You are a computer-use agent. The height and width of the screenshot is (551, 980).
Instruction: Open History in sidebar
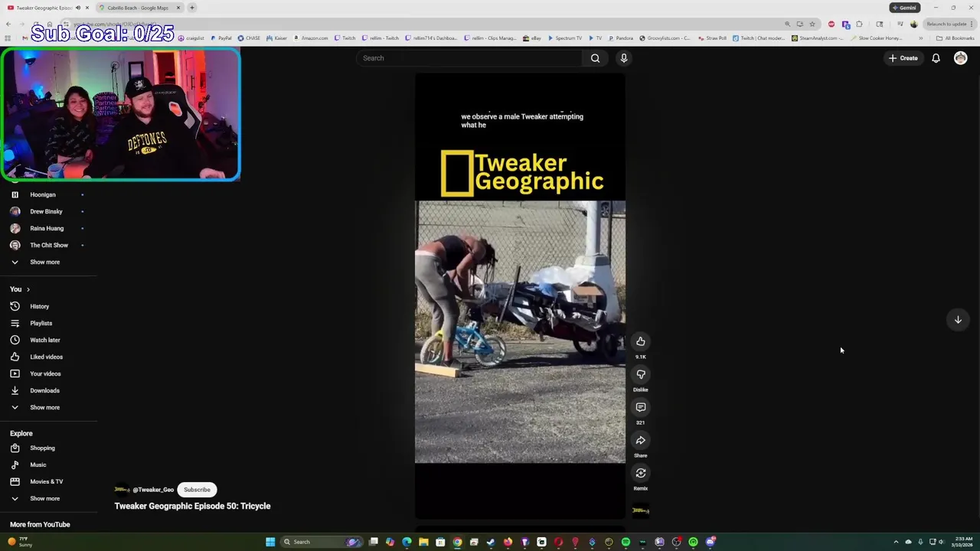point(39,306)
